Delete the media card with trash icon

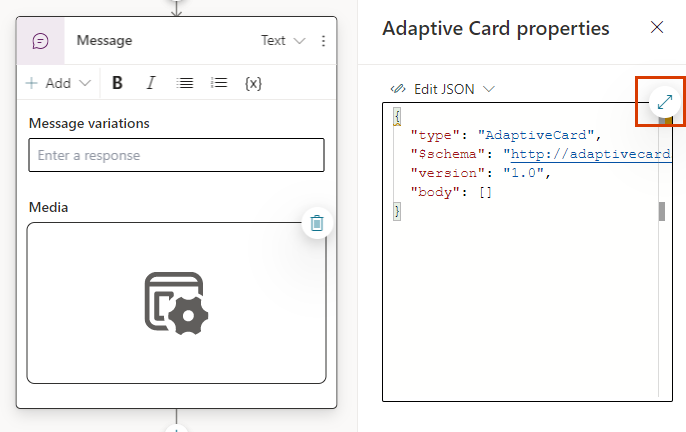[x=317, y=223]
